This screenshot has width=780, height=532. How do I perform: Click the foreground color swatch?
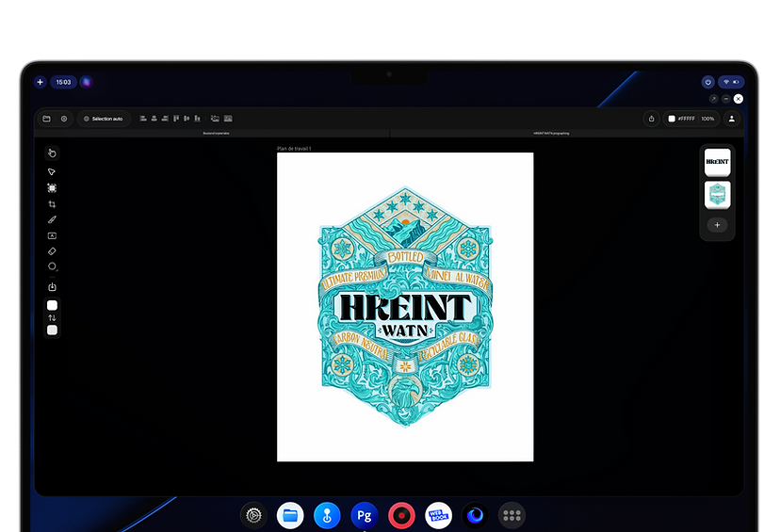click(x=52, y=305)
